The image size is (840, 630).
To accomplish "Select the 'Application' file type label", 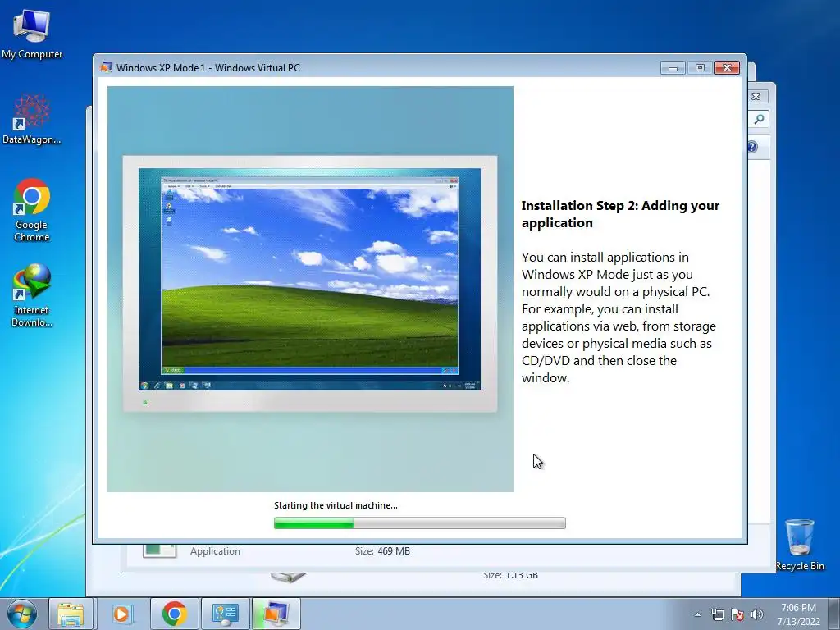I will coord(215,551).
